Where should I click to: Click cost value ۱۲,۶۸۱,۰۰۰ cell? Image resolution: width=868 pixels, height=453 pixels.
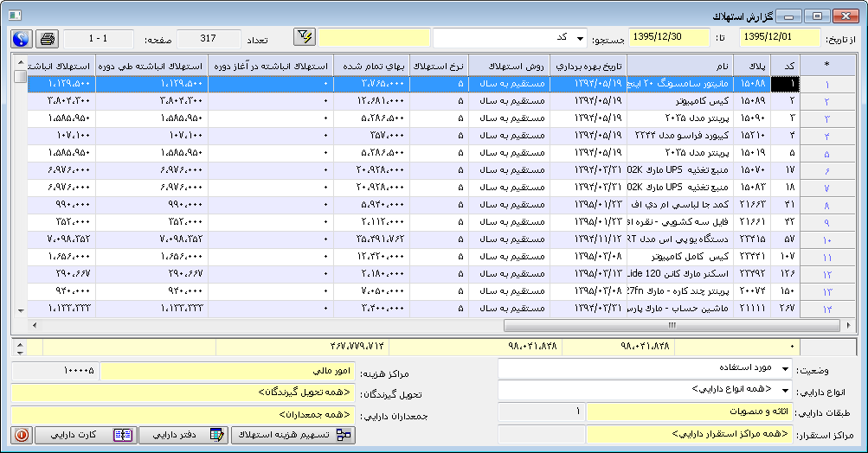coord(371,101)
